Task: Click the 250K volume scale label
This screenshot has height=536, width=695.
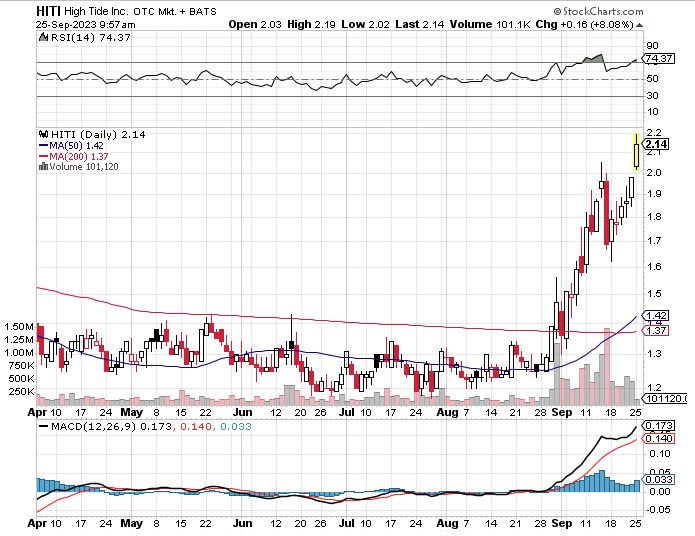Action: [22, 391]
